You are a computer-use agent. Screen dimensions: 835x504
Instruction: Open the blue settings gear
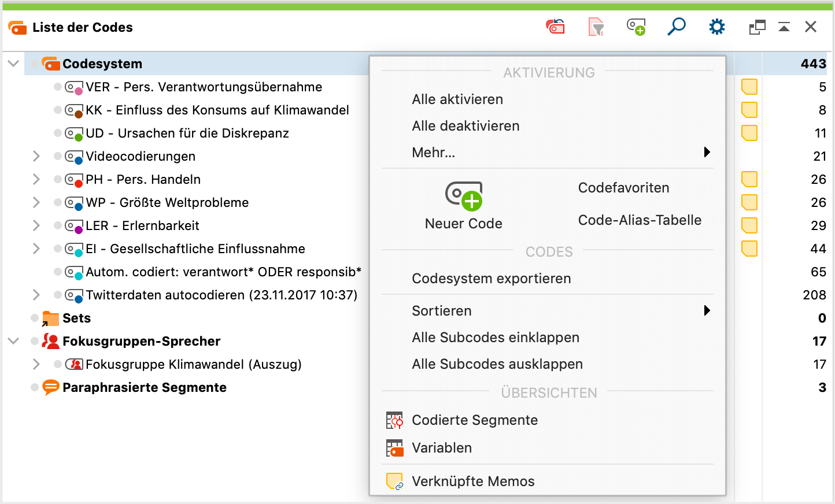[717, 27]
